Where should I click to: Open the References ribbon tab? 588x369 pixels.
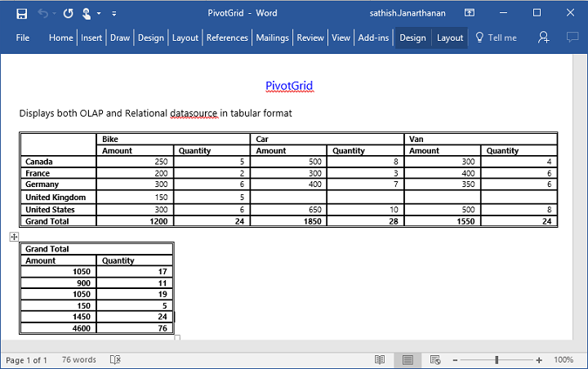point(227,38)
